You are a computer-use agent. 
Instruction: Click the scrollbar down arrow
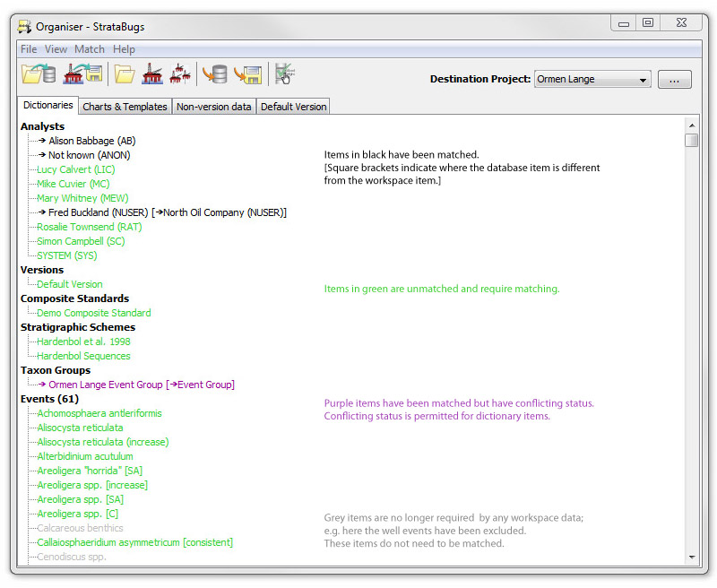point(691,557)
